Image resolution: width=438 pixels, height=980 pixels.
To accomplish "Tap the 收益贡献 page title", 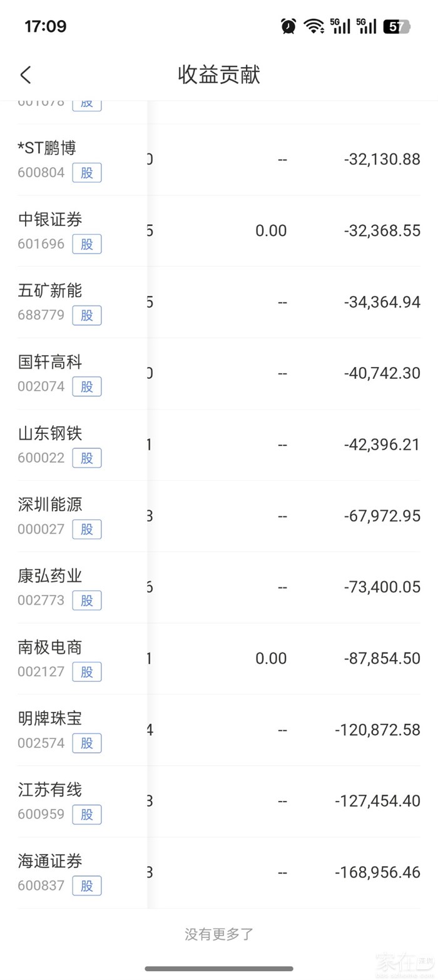I will pyautogui.click(x=219, y=75).
